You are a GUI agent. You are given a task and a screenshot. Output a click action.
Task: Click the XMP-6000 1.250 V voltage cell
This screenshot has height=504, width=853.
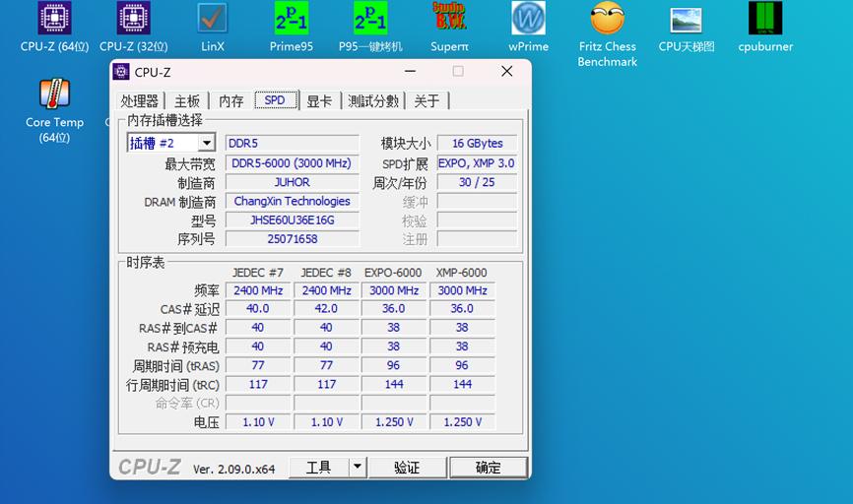pos(462,422)
